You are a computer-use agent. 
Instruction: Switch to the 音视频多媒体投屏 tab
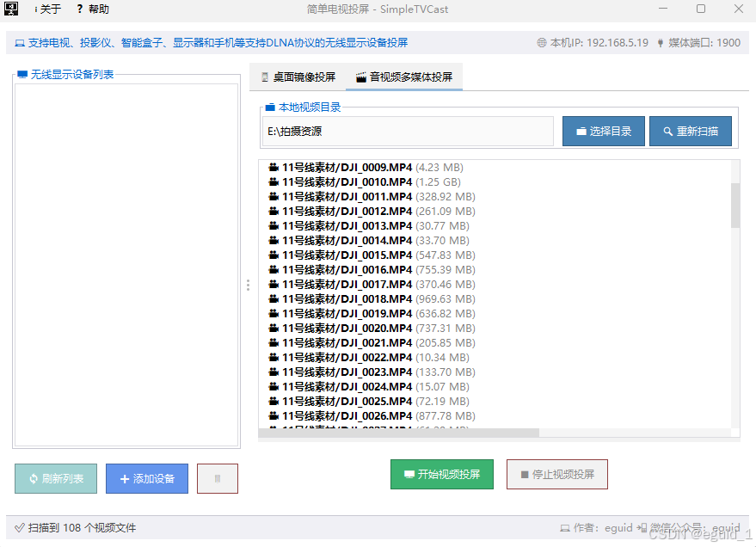click(404, 77)
